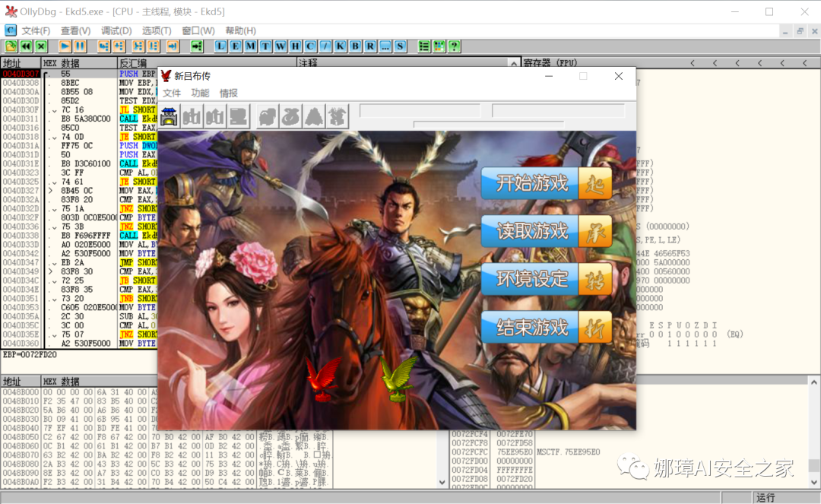Open CPU window with C button

pos(310,46)
